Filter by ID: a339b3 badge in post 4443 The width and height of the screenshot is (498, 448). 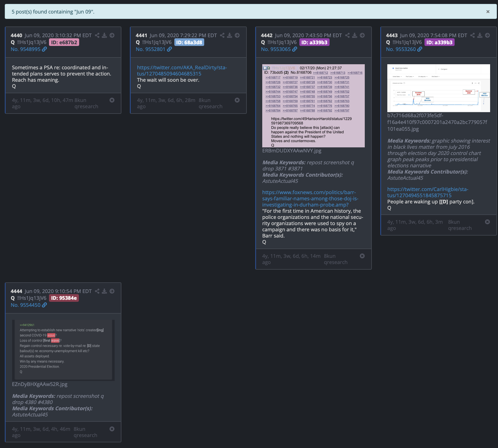pos(439,42)
